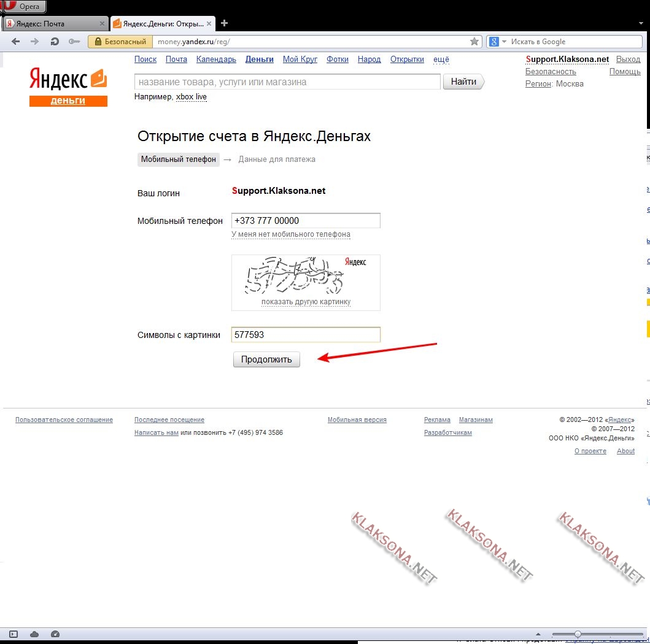Image resolution: width=650 pixels, height=644 pixels.
Task: Open the closed tabs dropdown arrow
Action: pos(641,23)
